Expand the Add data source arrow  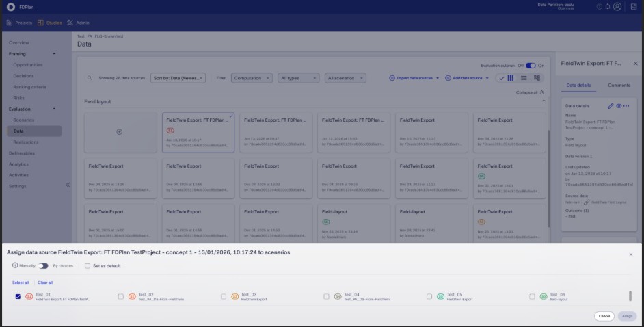[x=487, y=78]
